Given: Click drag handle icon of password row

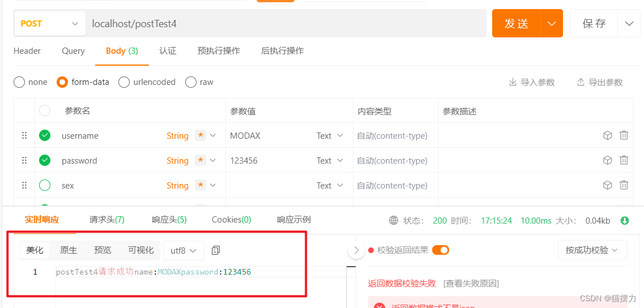Looking at the screenshot, I should click(x=24, y=161).
